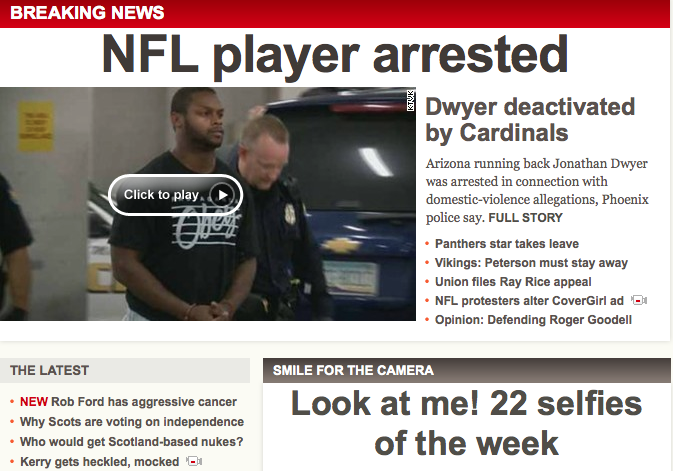Viewport: 673px width, 471px height.
Task: Click THE LATEST section header
Action: [x=49, y=370]
